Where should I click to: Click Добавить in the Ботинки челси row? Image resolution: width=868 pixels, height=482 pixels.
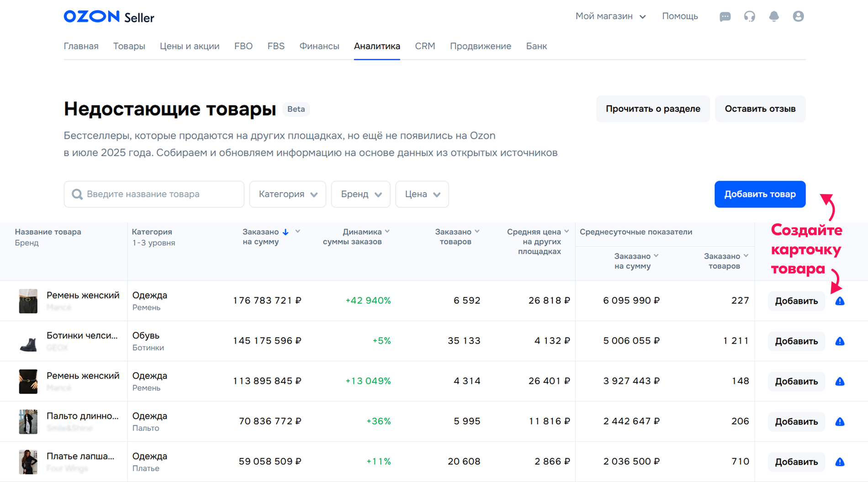click(796, 341)
